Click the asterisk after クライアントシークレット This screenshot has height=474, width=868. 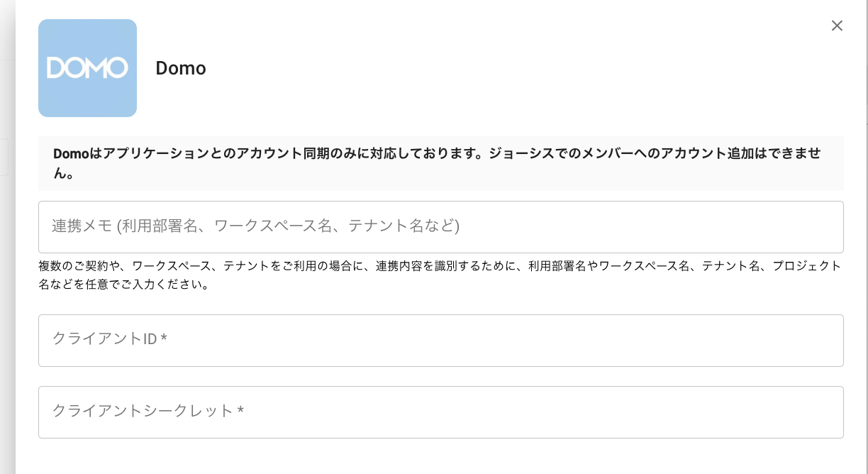click(241, 411)
